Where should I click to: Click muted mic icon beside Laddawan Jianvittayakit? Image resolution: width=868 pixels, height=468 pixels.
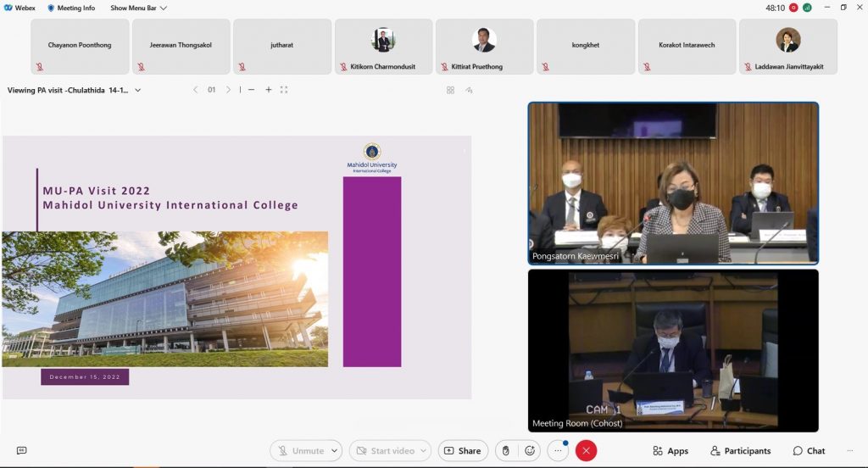tap(748, 67)
